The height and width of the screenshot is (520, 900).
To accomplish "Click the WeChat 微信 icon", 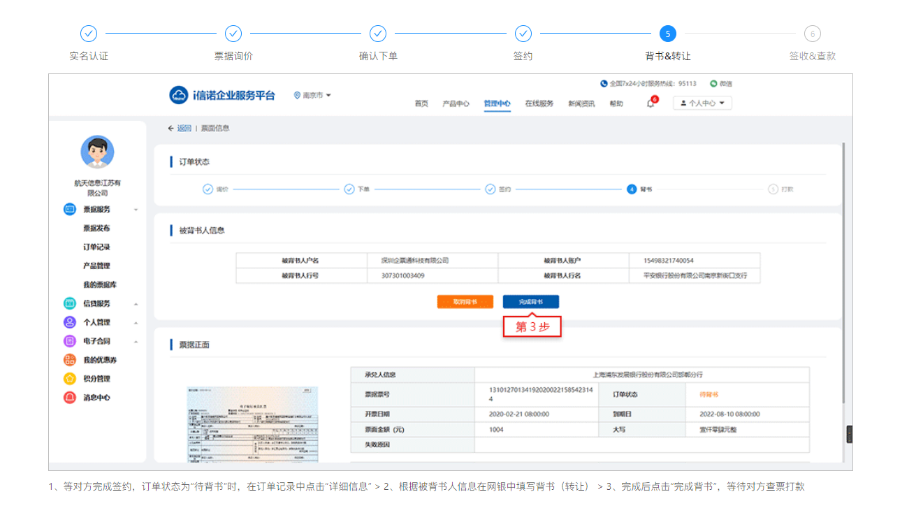I will click(714, 84).
